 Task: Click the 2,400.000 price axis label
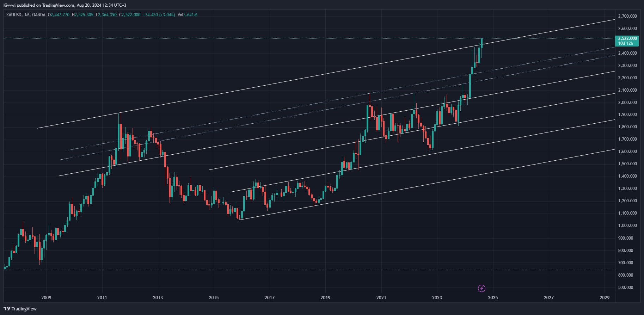(627, 53)
